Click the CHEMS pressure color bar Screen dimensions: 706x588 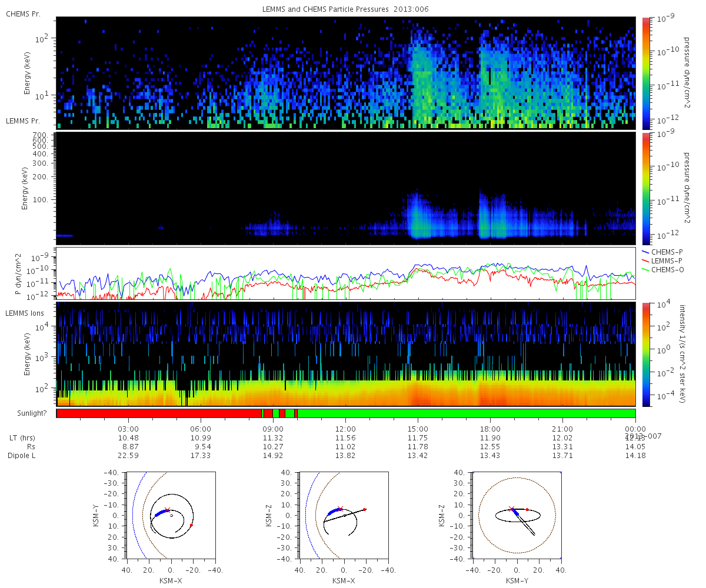(x=645, y=73)
